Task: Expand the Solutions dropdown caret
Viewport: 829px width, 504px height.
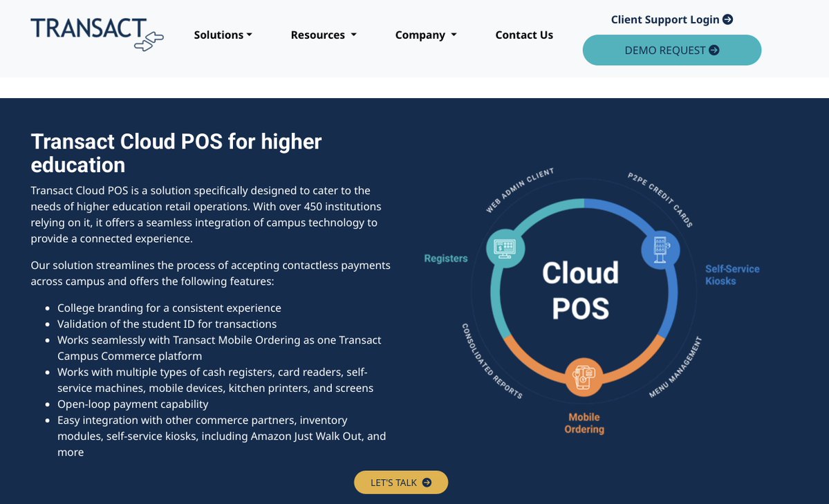Action: click(250, 35)
